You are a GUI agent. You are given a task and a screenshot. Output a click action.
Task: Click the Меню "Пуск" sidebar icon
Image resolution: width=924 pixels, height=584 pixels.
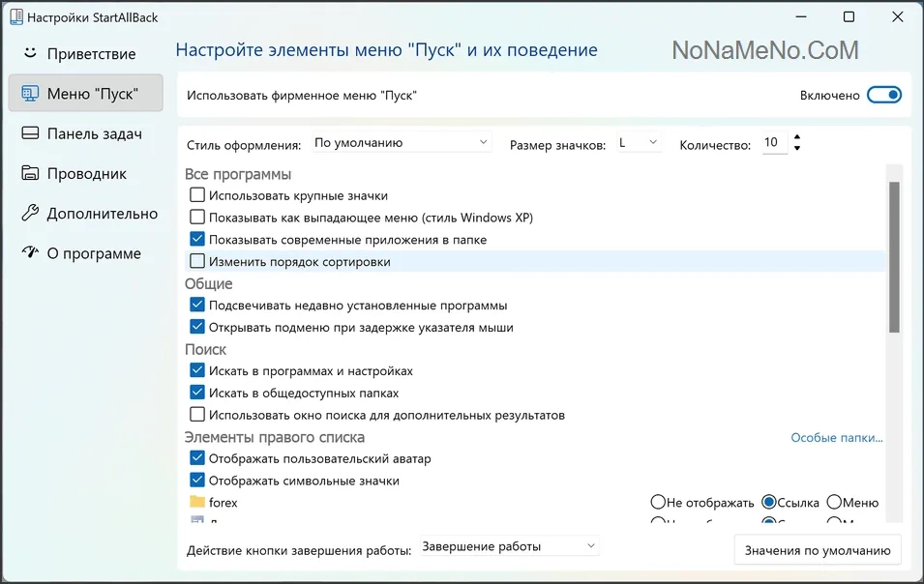(30, 94)
